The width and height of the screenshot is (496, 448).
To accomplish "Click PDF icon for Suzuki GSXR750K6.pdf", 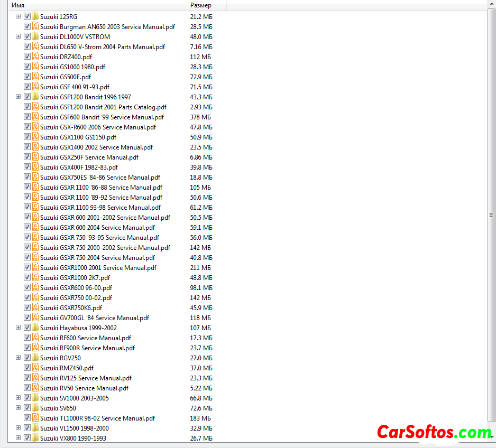I will [35, 308].
